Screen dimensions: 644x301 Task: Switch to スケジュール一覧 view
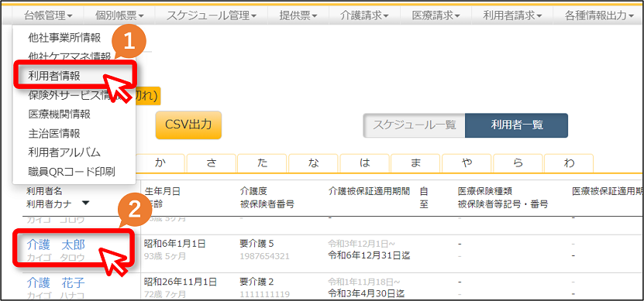pyautogui.click(x=414, y=125)
